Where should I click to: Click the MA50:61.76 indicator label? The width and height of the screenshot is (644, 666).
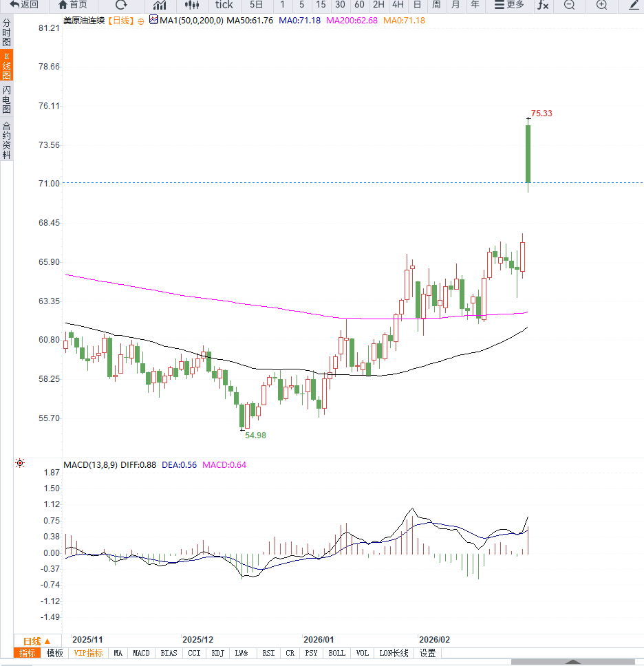(x=250, y=21)
